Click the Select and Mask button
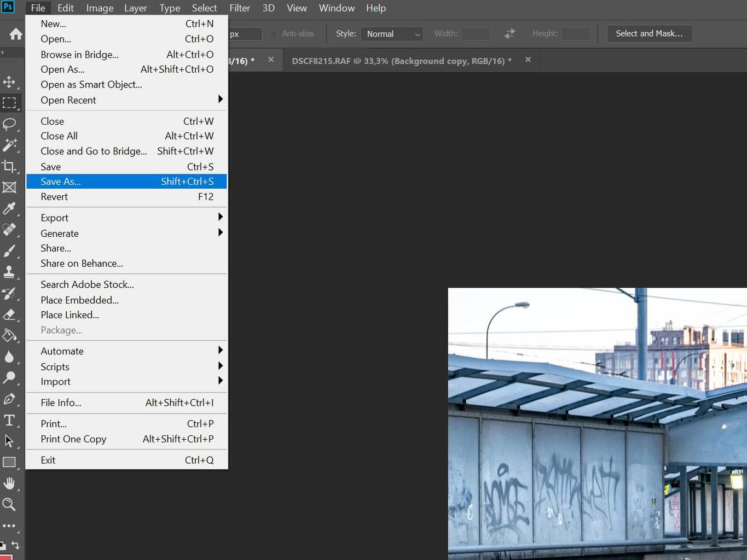 (x=649, y=34)
